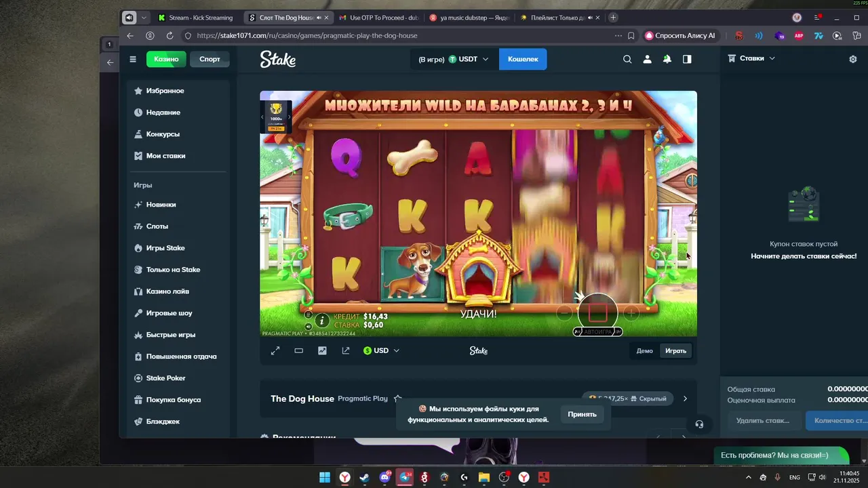
Task: Click the Кошелек wallet button
Action: [523, 59]
